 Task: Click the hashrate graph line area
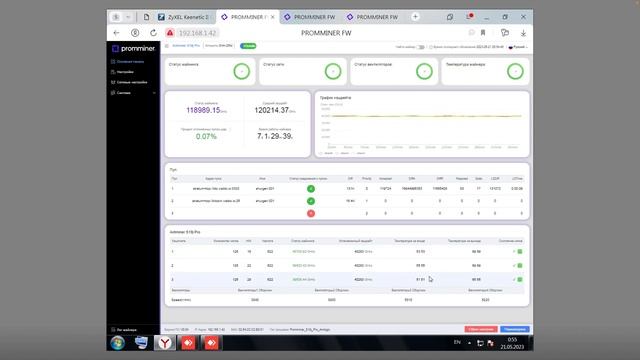click(427, 116)
